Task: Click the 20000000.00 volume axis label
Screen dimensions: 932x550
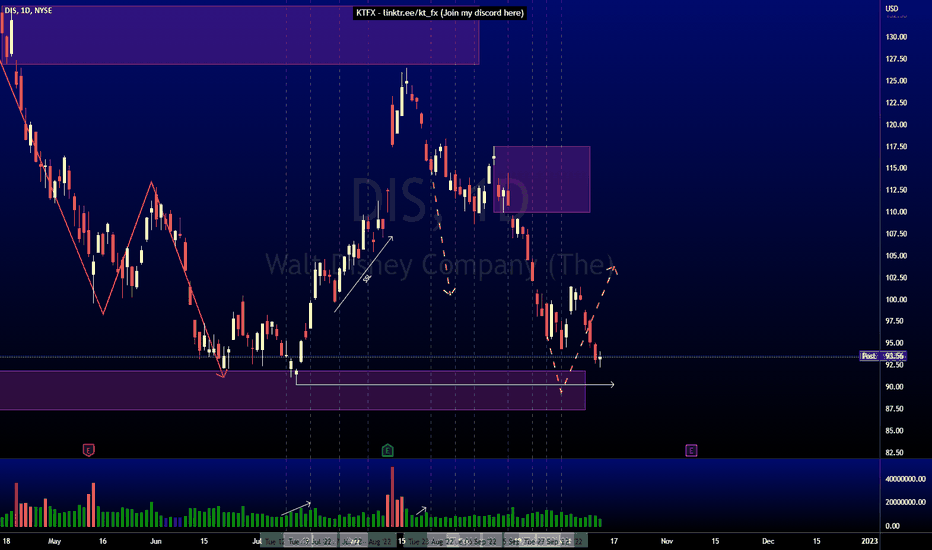Action: coord(905,502)
